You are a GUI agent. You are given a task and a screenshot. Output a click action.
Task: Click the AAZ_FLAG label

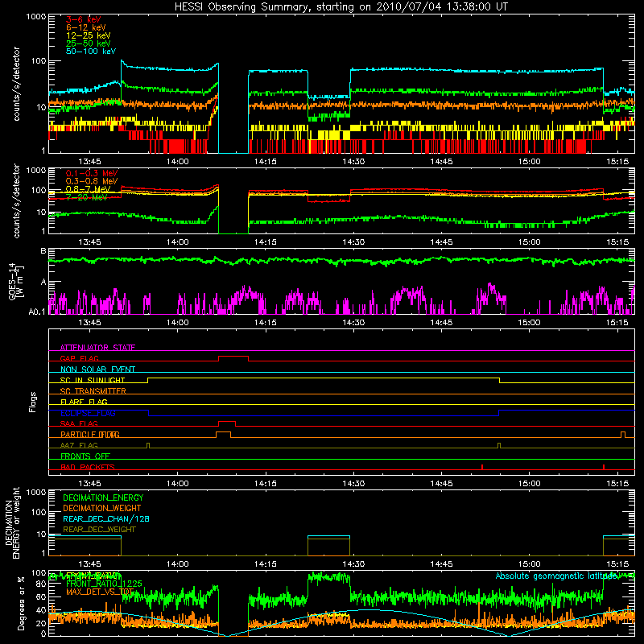(79, 445)
